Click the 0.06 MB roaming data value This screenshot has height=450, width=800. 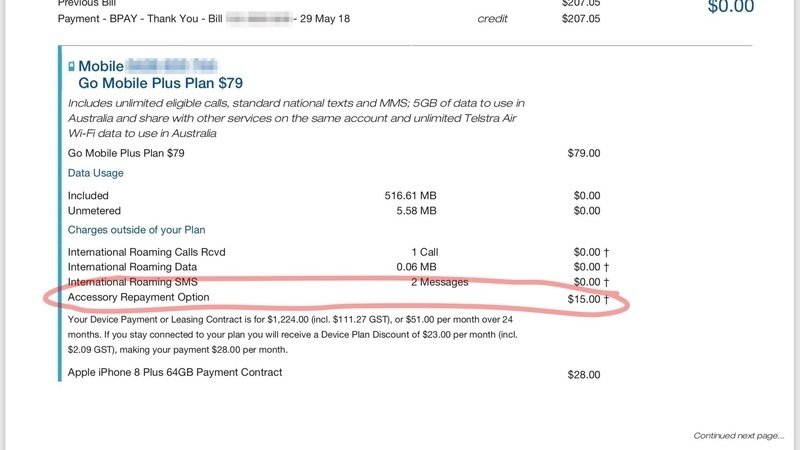(416, 267)
